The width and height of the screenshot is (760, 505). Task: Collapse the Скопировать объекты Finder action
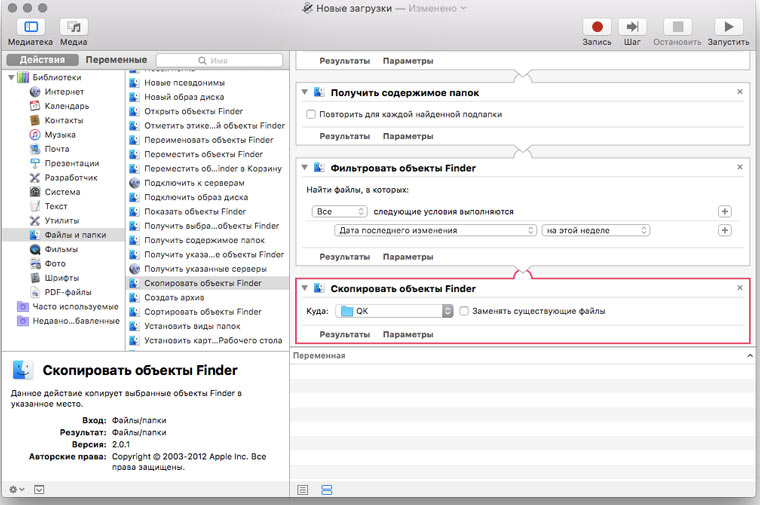coord(304,288)
